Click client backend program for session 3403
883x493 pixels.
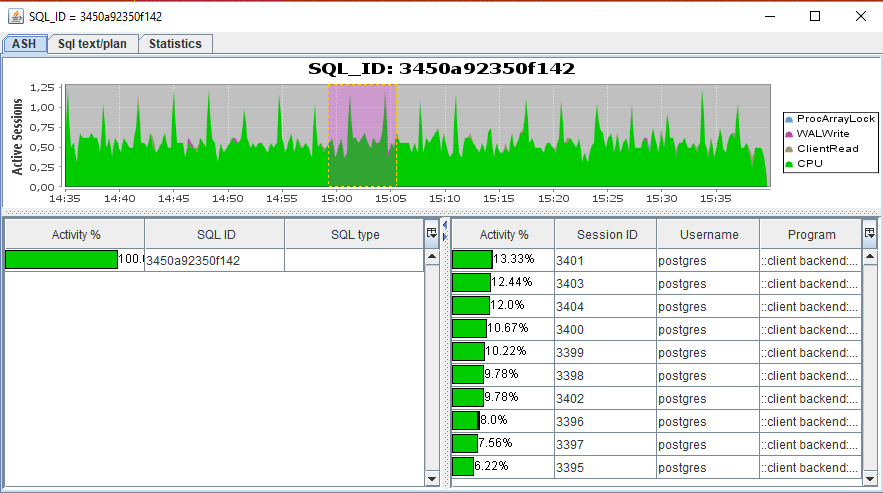click(x=810, y=283)
